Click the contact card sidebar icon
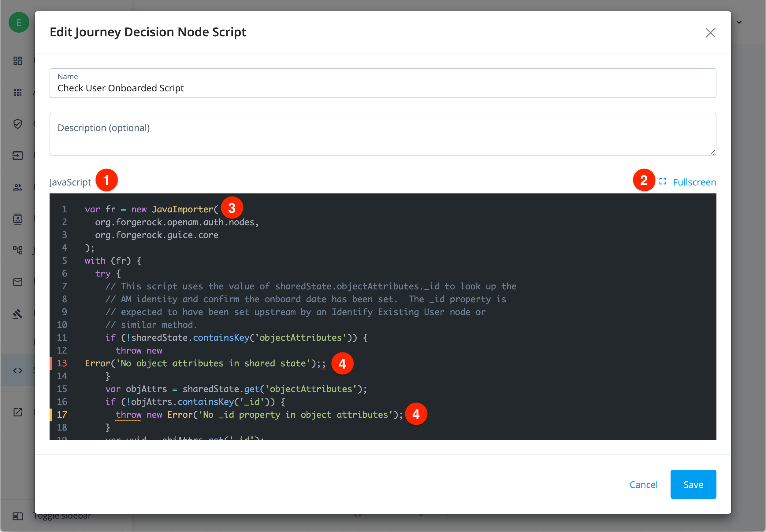Viewport: 766px width, 532px height. coord(18,219)
